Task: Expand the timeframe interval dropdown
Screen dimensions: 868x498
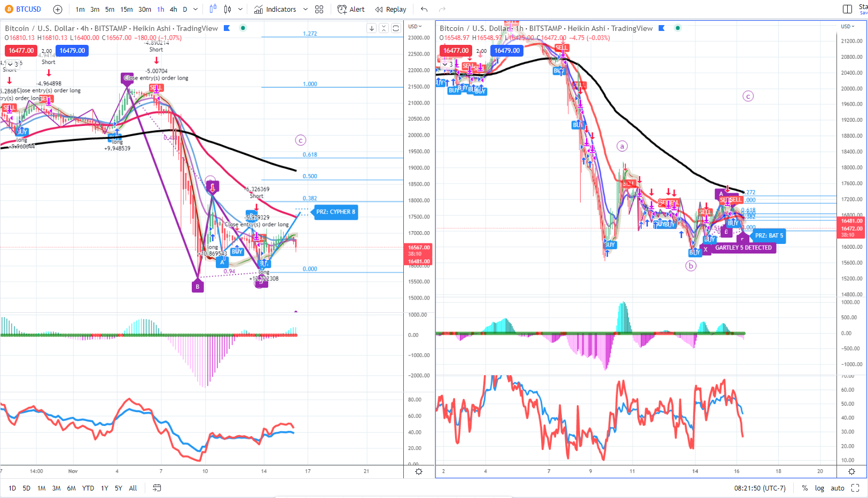Action: coord(196,9)
